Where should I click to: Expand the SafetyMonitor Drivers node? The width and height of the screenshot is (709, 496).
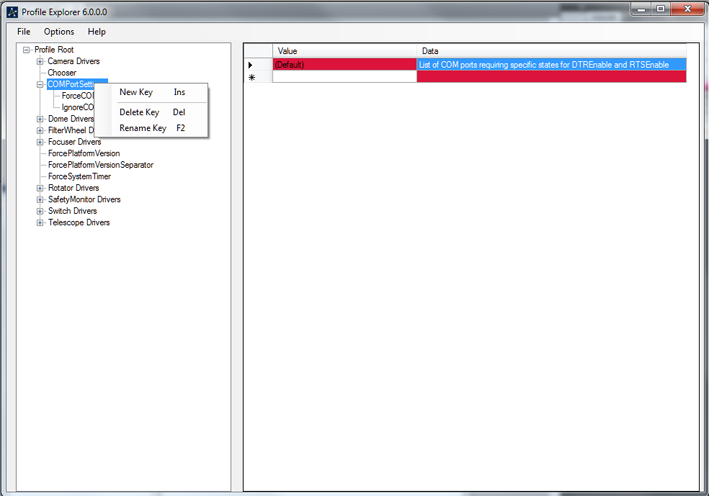40,200
